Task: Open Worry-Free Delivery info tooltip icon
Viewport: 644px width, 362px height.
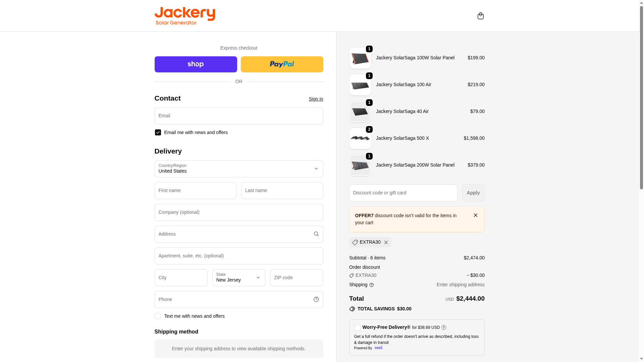Action: 444,327
